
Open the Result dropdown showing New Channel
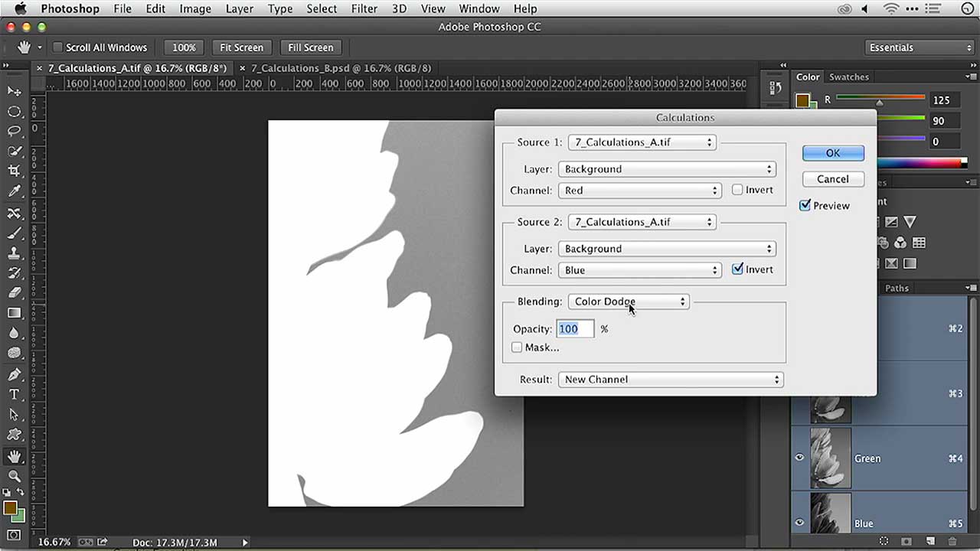point(671,379)
